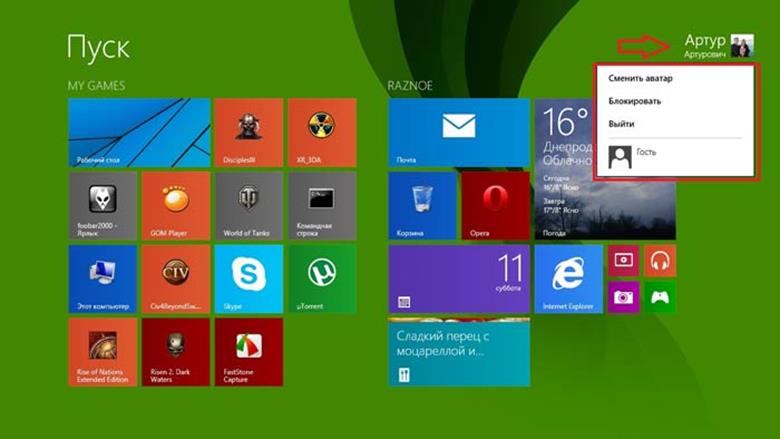Open the Командная строка tile
Viewport: 780px width, 439px height.
click(322, 206)
